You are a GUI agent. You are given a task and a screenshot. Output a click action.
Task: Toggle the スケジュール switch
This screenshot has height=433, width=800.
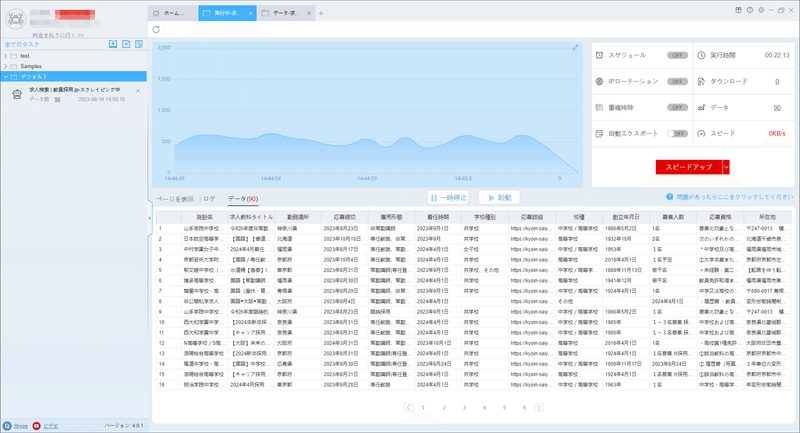[678, 55]
